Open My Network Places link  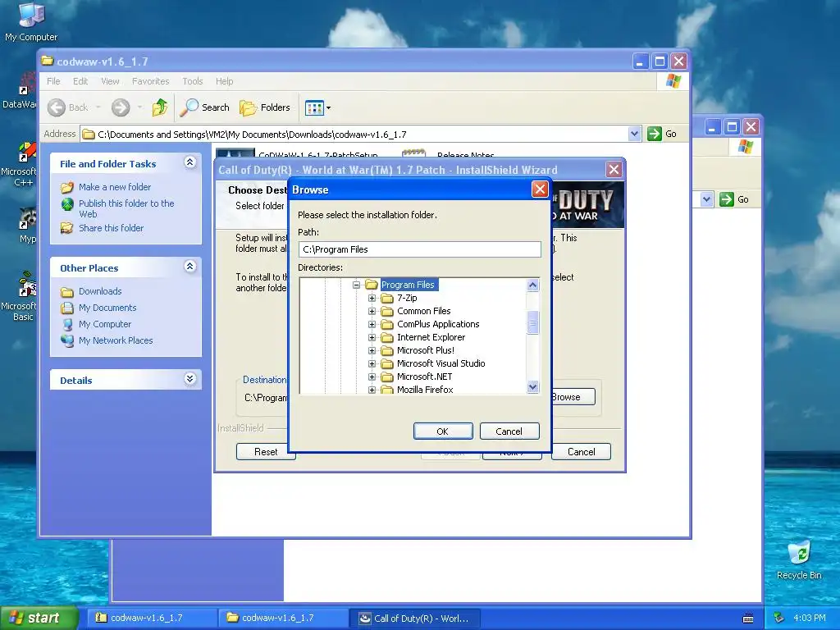click(115, 340)
